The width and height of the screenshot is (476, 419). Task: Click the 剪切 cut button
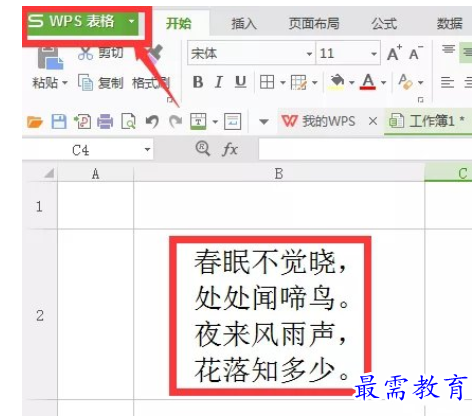click(101, 53)
